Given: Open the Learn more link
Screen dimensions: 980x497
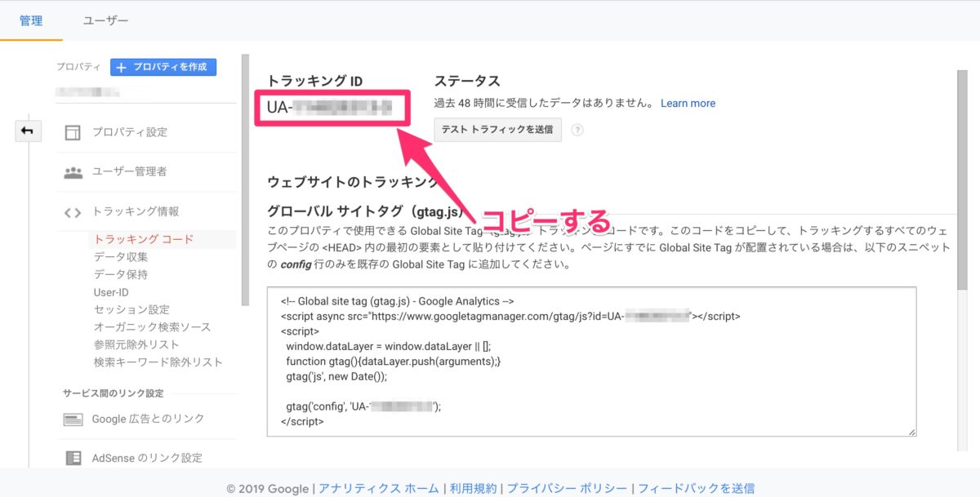Looking at the screenshot, I should [x=688, y=104].
